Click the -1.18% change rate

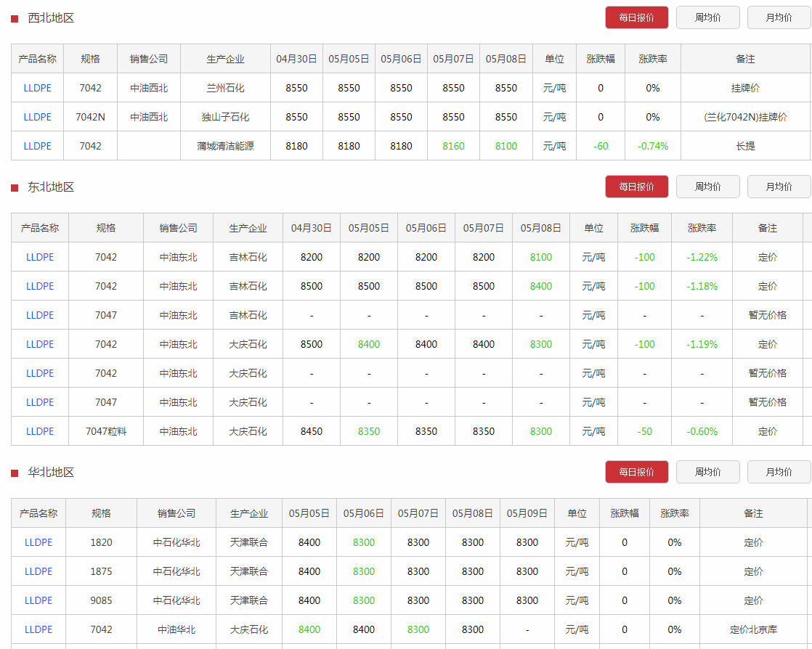click(702, 286)
